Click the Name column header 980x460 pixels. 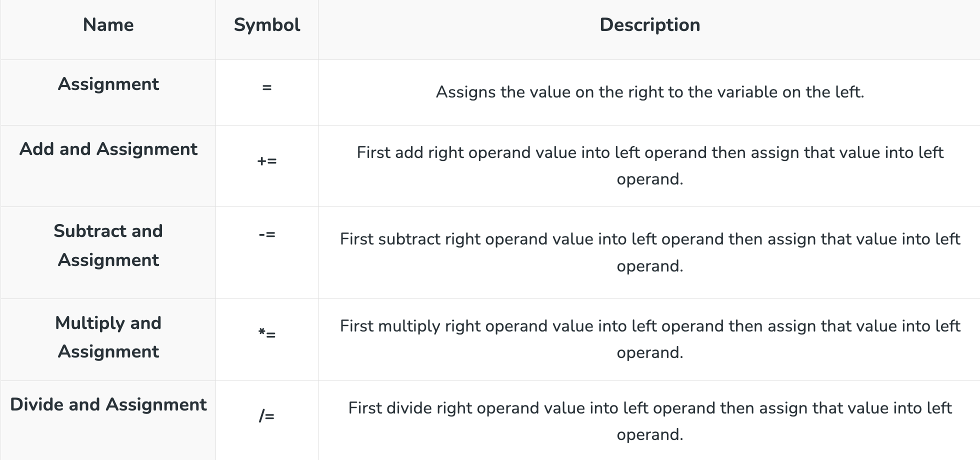[x=108, y=25]
